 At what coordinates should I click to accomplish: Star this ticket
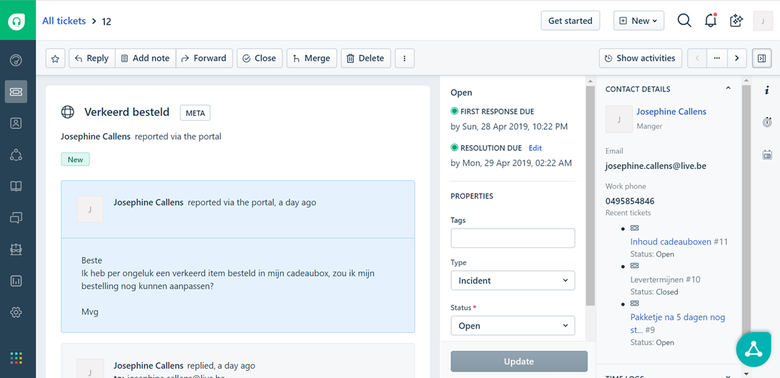(x=56, y=58)
